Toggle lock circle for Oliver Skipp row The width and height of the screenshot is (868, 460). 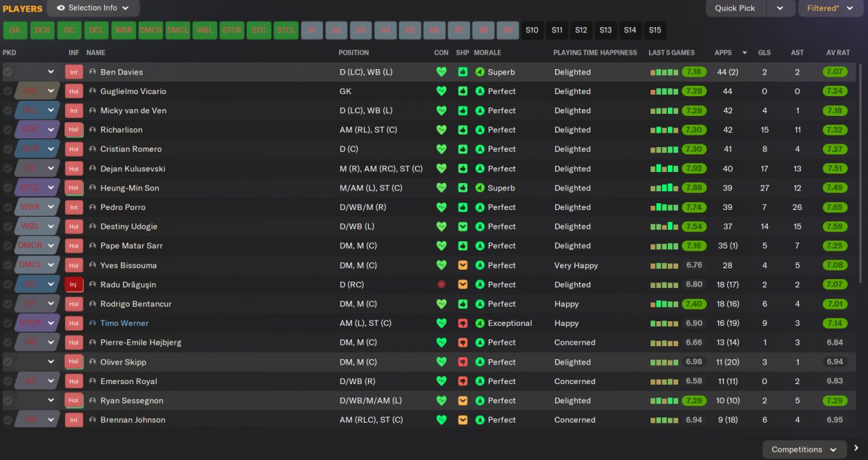[7, 362]
